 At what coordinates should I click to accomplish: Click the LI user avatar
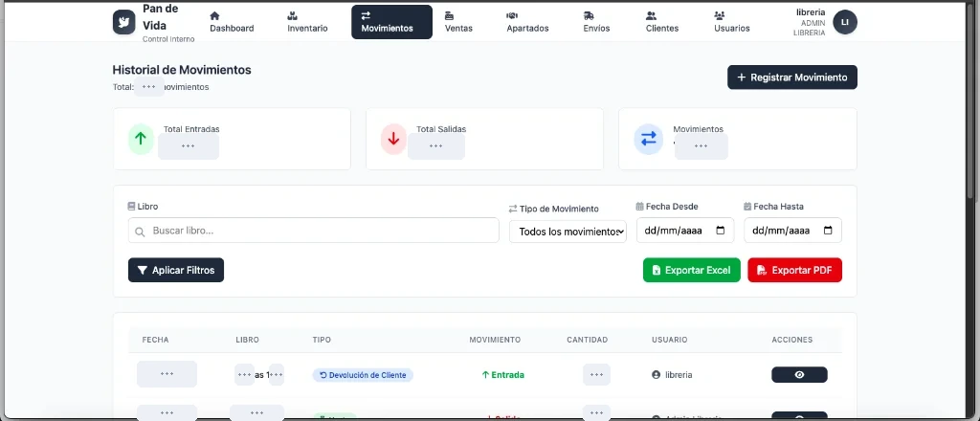[845, 22]
